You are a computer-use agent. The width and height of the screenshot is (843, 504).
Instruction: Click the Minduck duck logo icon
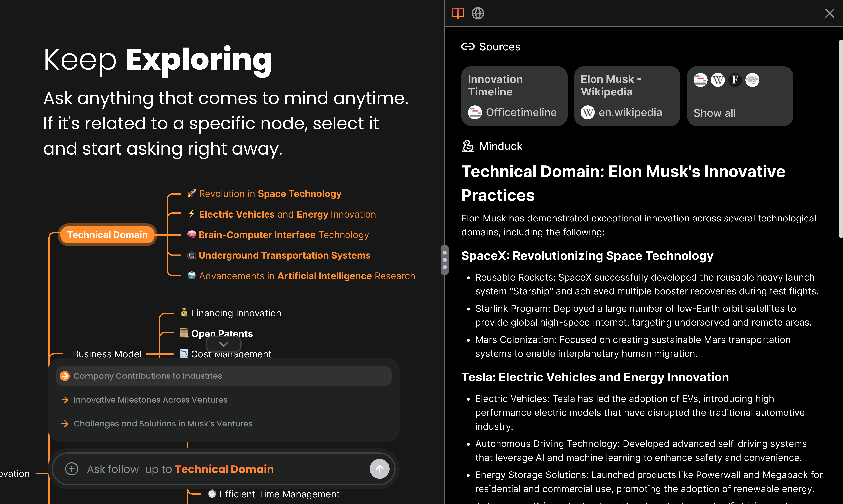(x=468, y=146)
